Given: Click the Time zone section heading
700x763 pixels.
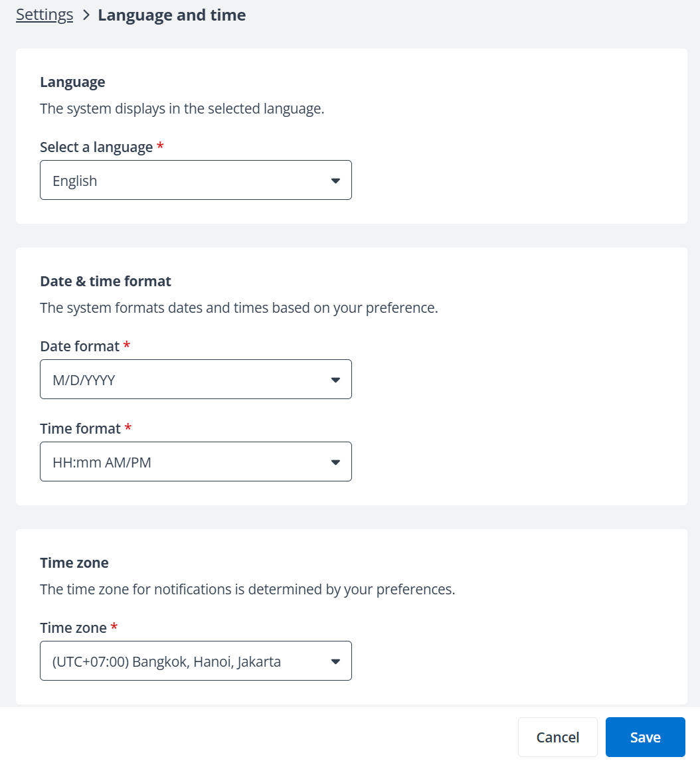Looking at the screenshot, I should 74,562.
